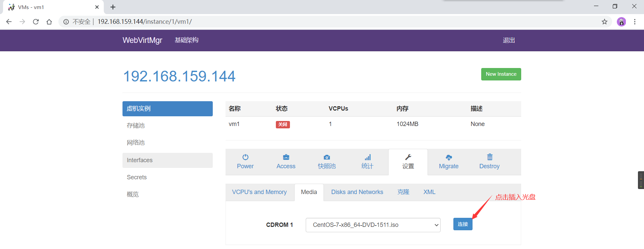Click the 状态 column header

(282, 109)
